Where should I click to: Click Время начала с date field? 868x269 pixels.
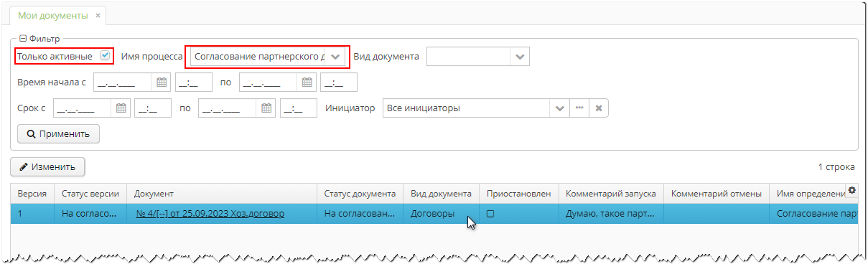[x=122, y=82]
